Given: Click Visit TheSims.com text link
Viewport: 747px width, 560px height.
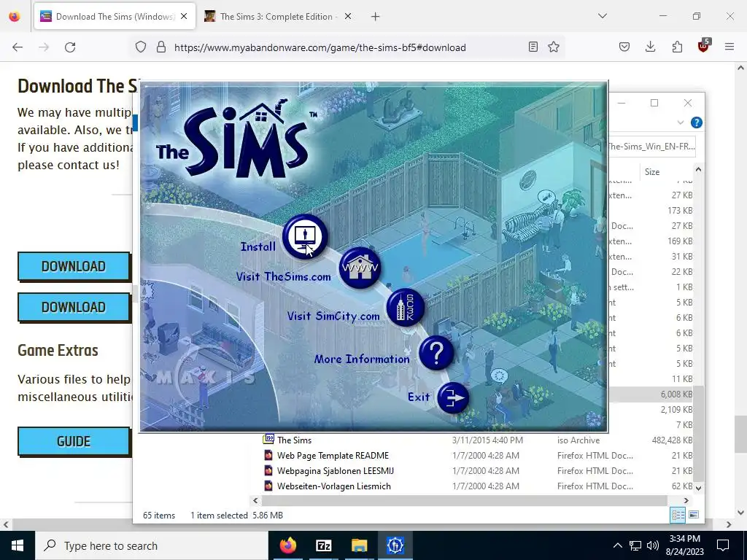Looking at the screenshot, I should tap(284, 276).
